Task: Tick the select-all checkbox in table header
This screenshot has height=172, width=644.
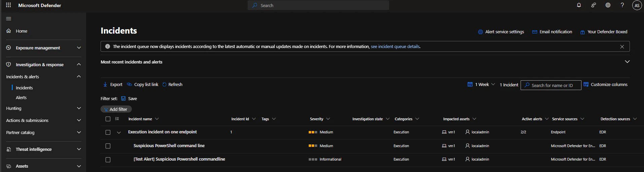Action: (108, 119)
